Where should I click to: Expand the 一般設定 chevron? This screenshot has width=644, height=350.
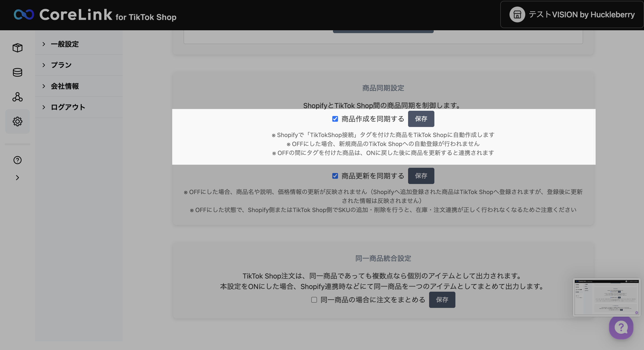[x=44, y=44]
